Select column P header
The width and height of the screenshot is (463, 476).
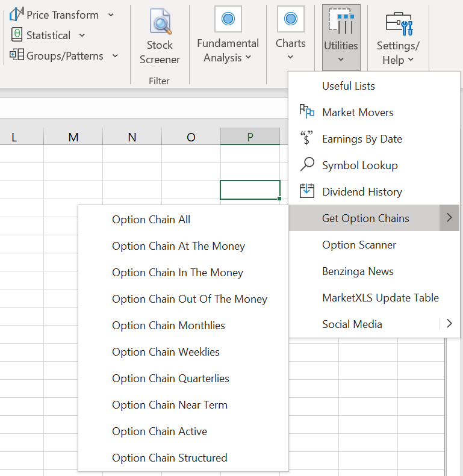pos(250,137)
